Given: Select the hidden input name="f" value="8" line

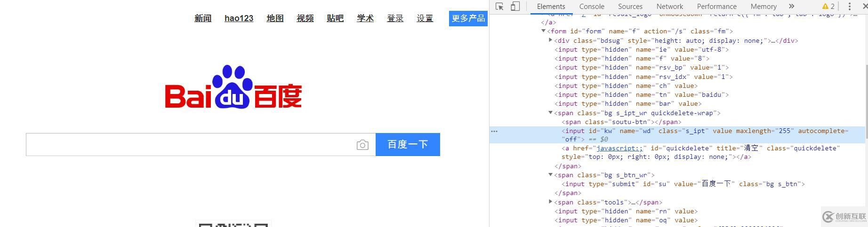Looking at the screenshot, I should tap(632, 58).
